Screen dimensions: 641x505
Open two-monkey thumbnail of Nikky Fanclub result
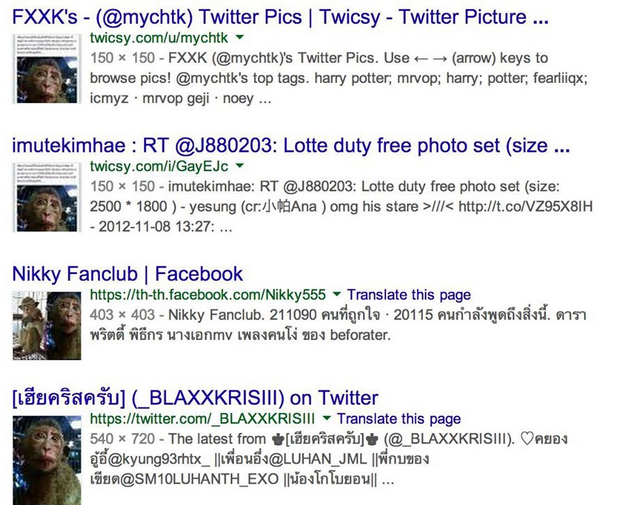[47, 325]
